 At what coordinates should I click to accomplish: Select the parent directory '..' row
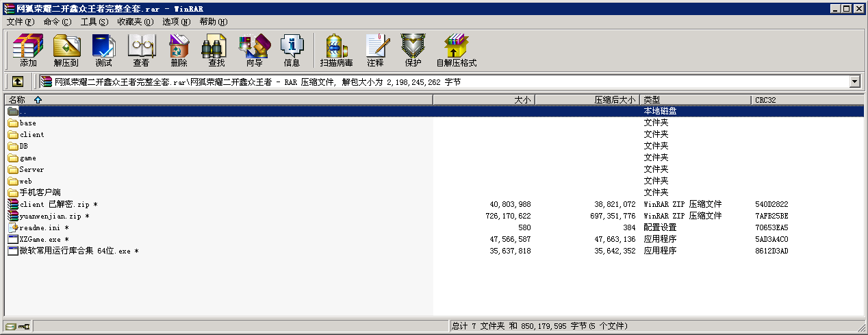coord(435,111)
